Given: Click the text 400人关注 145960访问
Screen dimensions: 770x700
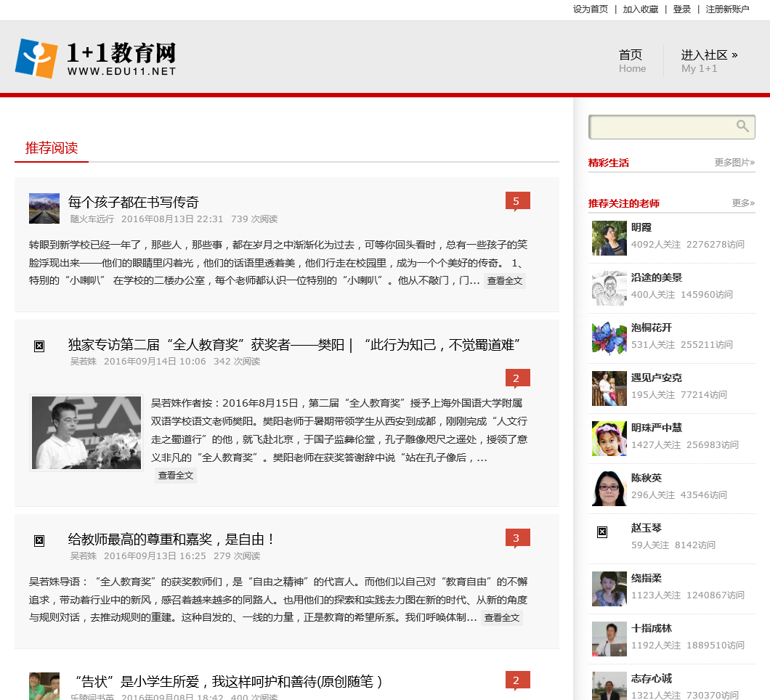Looking at the screenshot, I should tap(682, 295).
